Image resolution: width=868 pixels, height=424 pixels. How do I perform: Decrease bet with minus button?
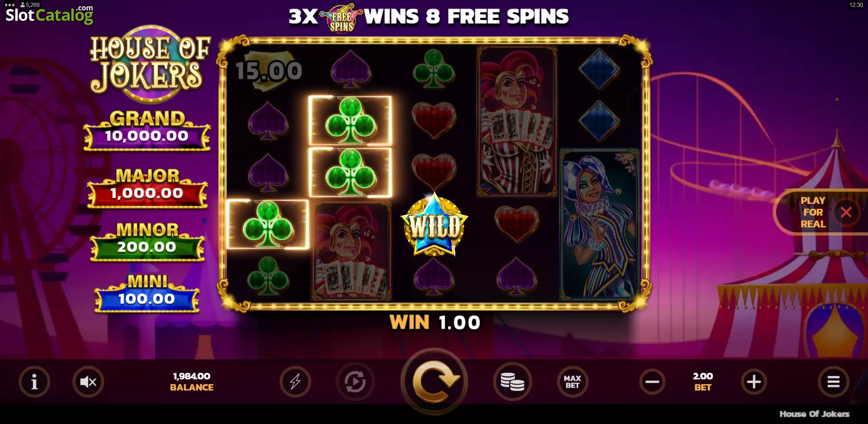click(652, 382)
